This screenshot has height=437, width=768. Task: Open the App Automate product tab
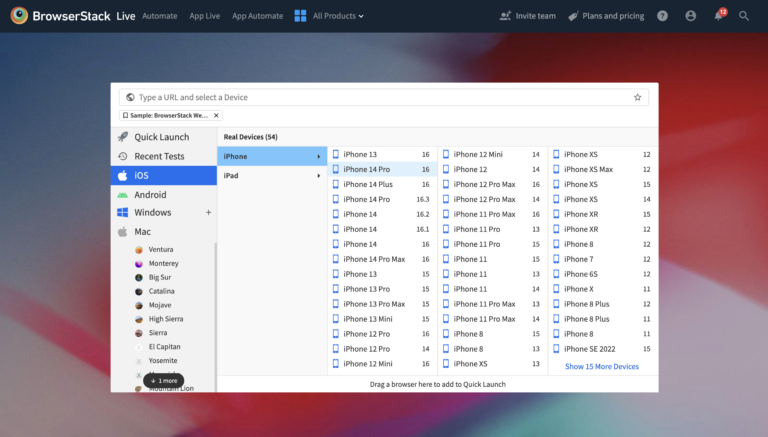tap(258, 16)
